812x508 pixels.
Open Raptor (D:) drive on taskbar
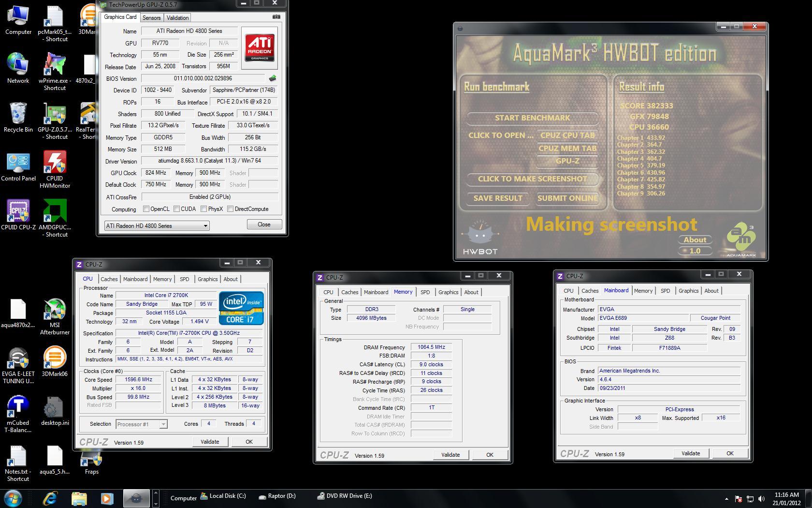(277, 496)
